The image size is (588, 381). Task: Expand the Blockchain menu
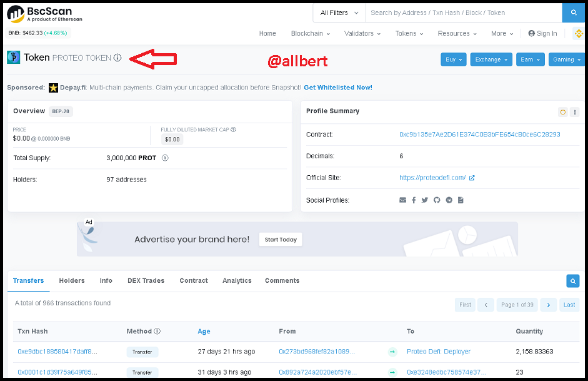tap(311, 33)
